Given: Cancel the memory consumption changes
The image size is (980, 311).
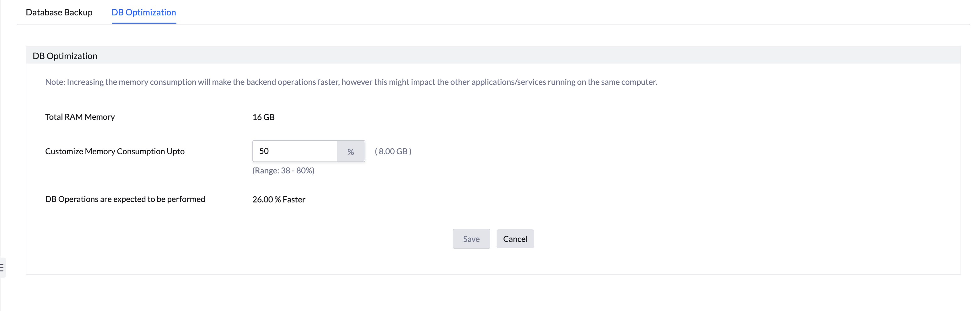Looking at the screenshot, I should 515,239.
